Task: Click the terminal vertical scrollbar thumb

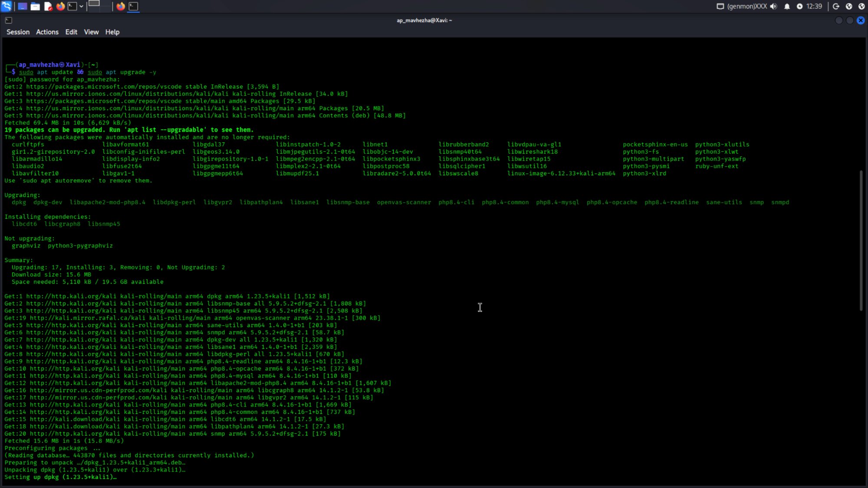Action: 861,241
